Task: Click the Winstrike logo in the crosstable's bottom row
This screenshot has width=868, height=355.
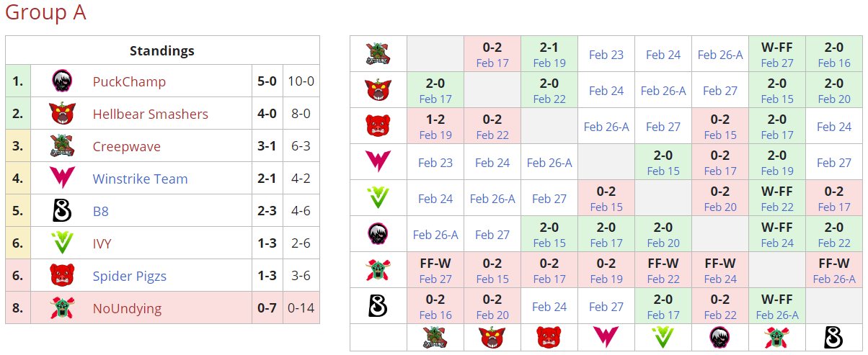Action: click(x=606, y=337)
